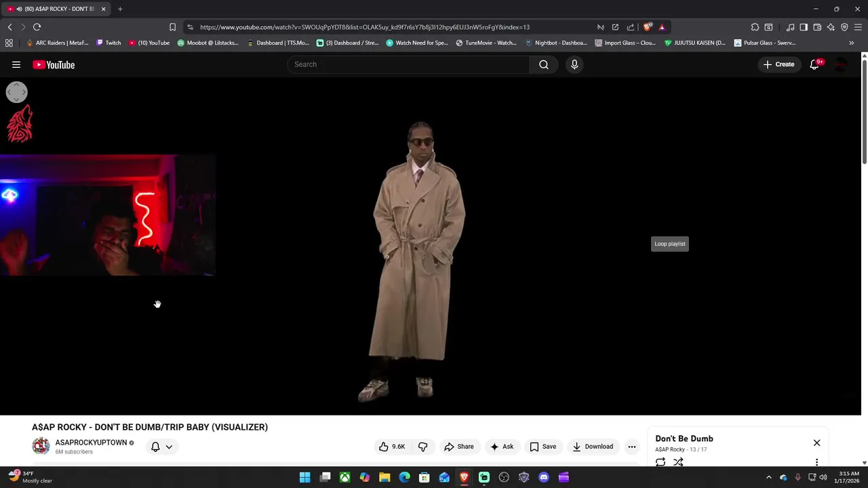
Task: Start voice search with the microphone icon
Action: 574,64
